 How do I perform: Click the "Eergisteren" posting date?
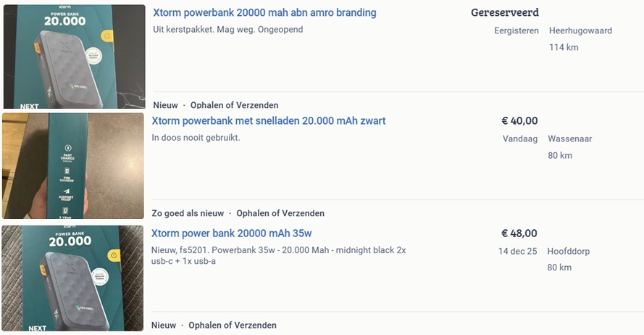tap(517, 30)
